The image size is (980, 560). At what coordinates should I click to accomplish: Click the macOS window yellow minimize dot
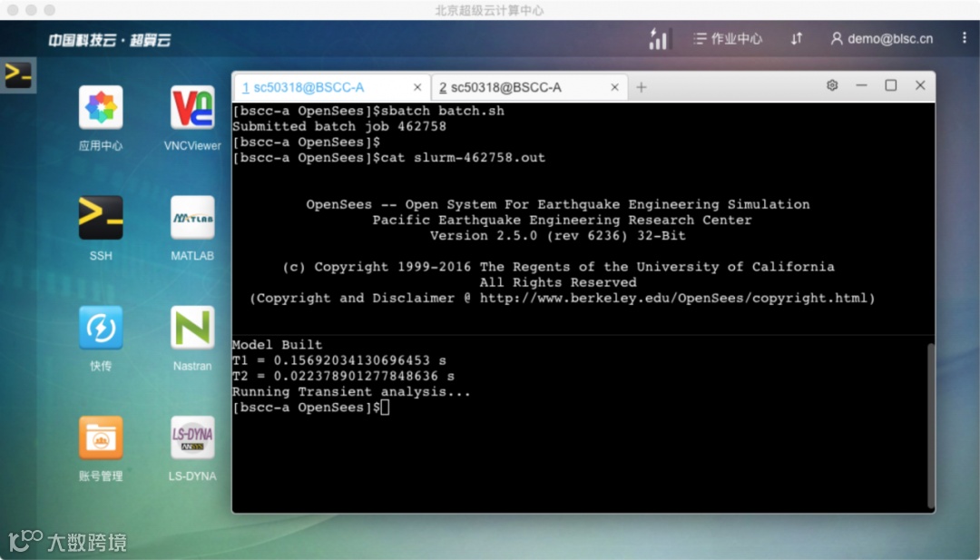click(x=31, y=10)
